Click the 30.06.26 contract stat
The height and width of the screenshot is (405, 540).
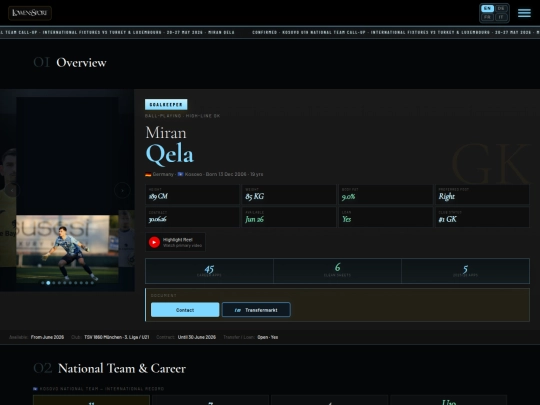pos(192,217)
